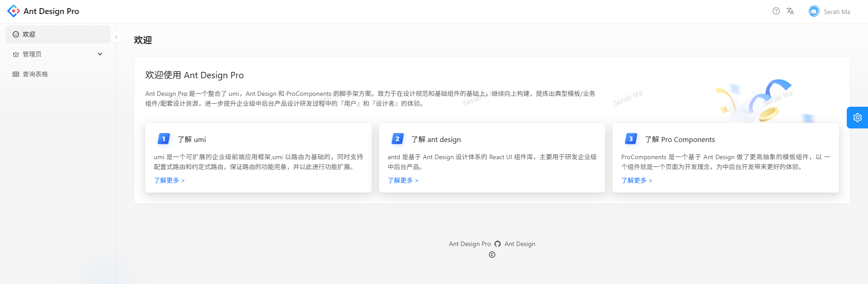The width and height of the screenshot is (868, 284).
Task: Click the Serati Ma avatar icon
Action: pyautogui.click(x=814, y=11)
